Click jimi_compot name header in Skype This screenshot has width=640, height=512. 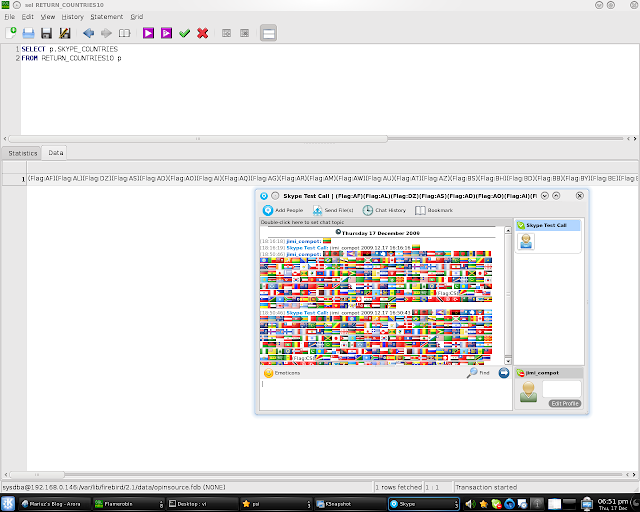(x=549, y=373)
